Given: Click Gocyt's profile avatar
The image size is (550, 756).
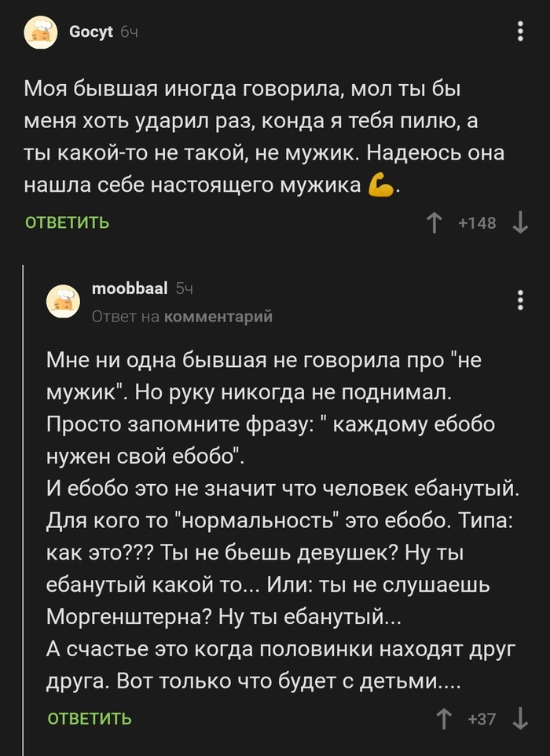Looking at the screenshot, I should [41, 30].
